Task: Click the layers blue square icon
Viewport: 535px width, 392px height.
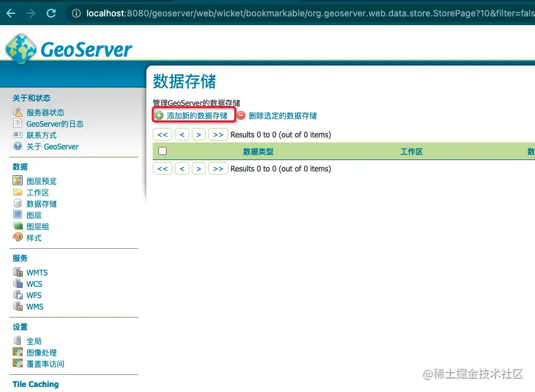Action: pyautogui.click(x=18, y=214)
